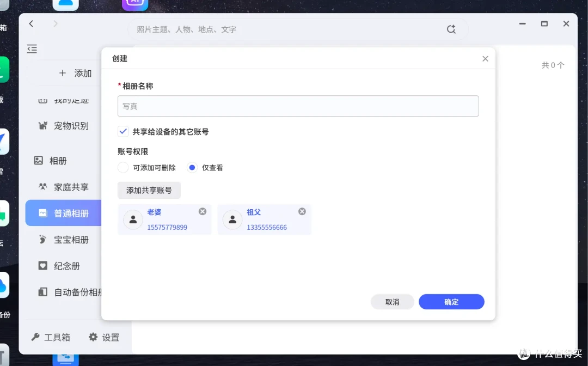
Task: Select the 仅查看 radio button
Action: 192,168
